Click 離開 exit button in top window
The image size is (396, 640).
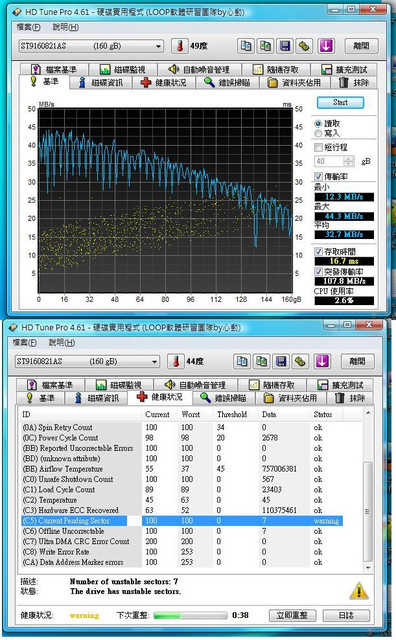361,46
